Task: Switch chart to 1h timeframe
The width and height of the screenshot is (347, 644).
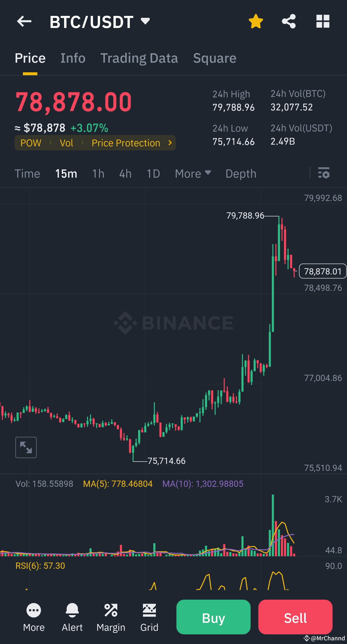Action: pos(98,173)
